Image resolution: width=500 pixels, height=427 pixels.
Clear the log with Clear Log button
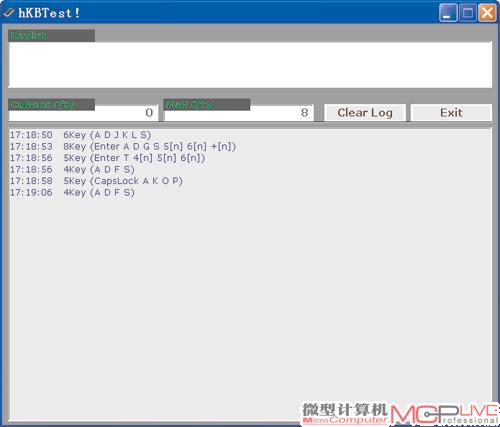coord(365,113)
